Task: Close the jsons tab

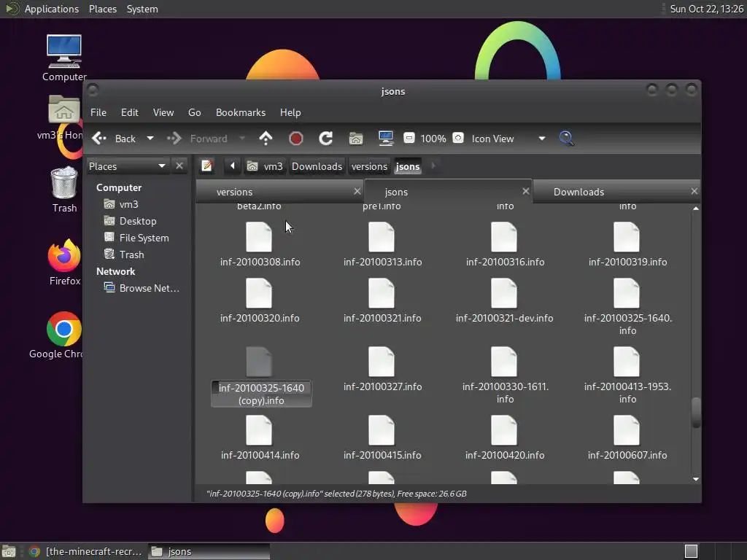Action: 526,191
